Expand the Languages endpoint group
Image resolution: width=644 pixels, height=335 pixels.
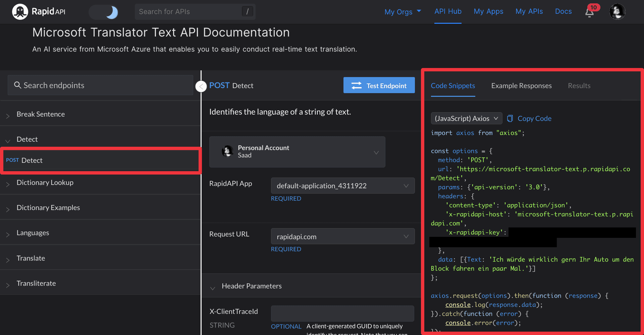click(100, 233)
